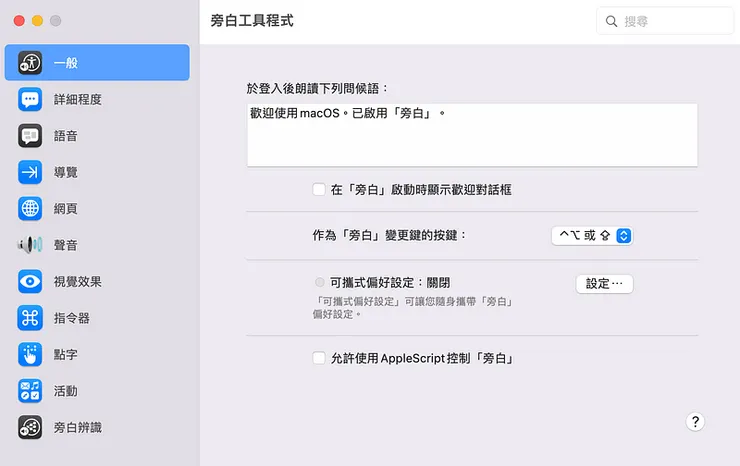Click the 可攜式偏好設定 status indicator
The height and width of the screenshot is (466, 740).
(320, 282)
